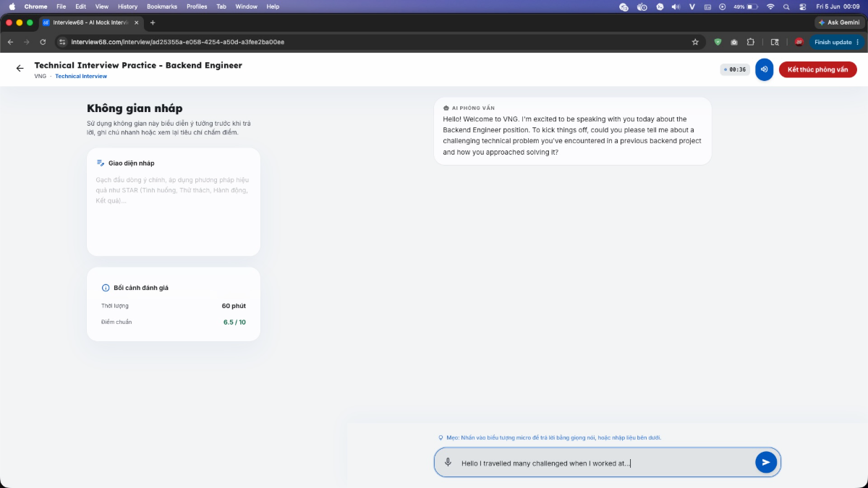Open the File menu
This screenshot has width=868, height=488.
coord(61,7)
